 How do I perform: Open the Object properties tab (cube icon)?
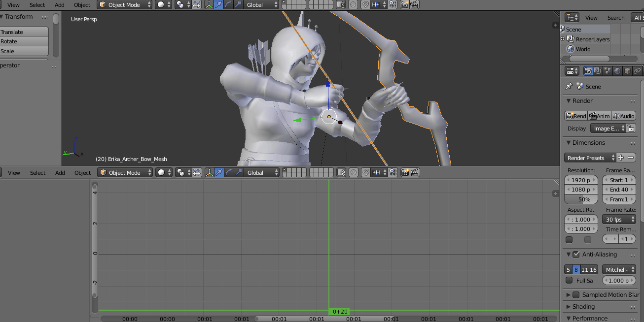pos(627,70)
